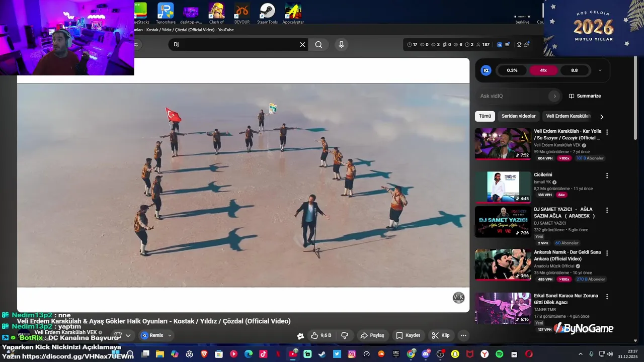Viewport: 644px width, 362px height.
Task: Select the Tümü filter chip
Action: click(485, 116)
